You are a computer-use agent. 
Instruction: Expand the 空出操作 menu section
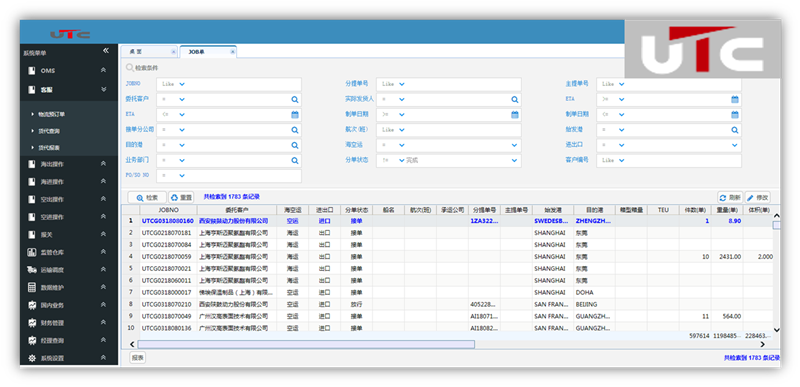(x=104, y=199)
